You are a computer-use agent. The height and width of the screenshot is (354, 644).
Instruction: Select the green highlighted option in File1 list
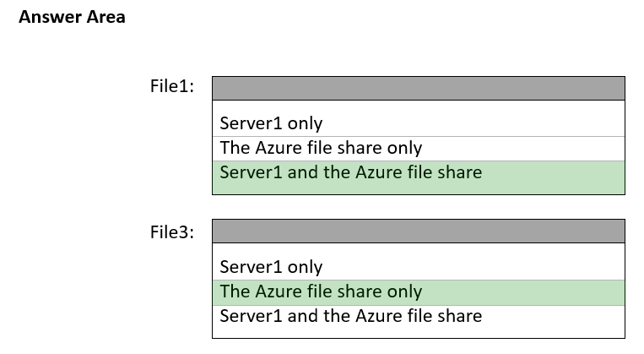coord(350,173)
